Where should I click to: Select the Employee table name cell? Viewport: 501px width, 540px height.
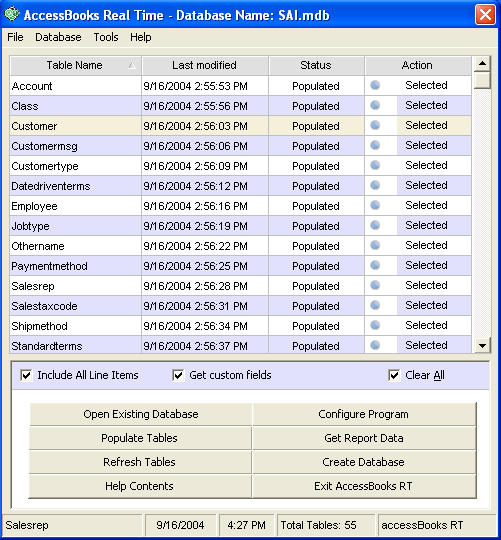click(x=75, y=206)
